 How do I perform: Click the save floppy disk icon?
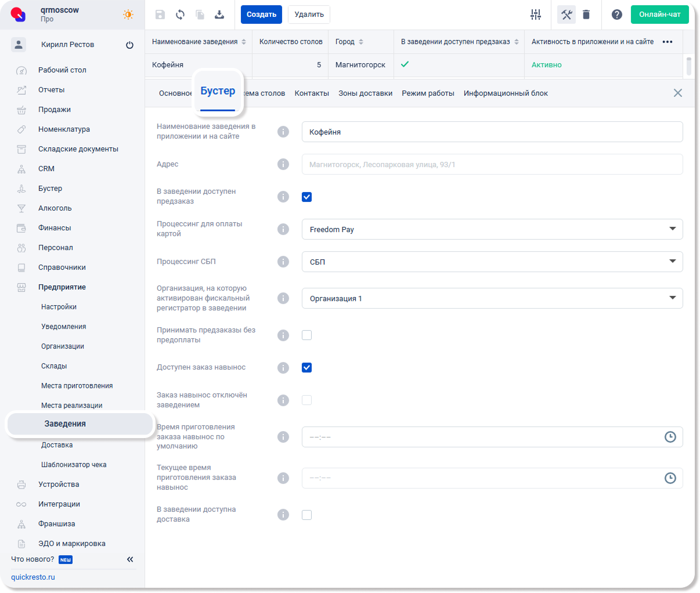(x=160, y=15)
